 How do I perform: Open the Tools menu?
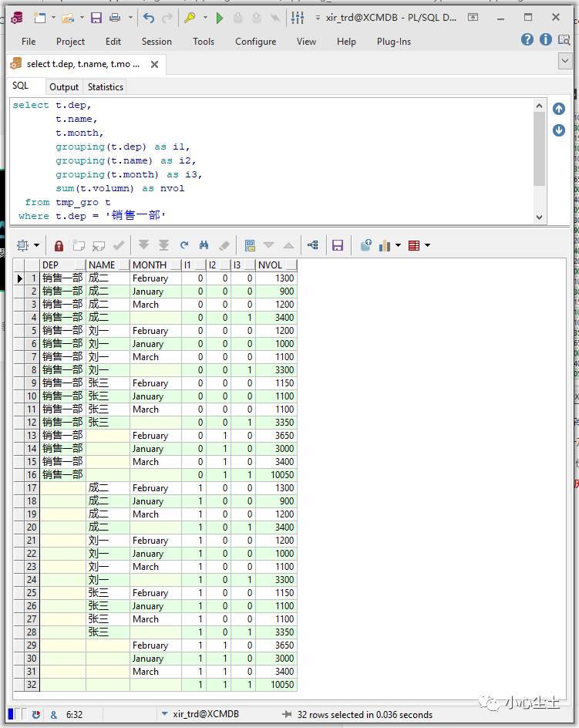204,42
